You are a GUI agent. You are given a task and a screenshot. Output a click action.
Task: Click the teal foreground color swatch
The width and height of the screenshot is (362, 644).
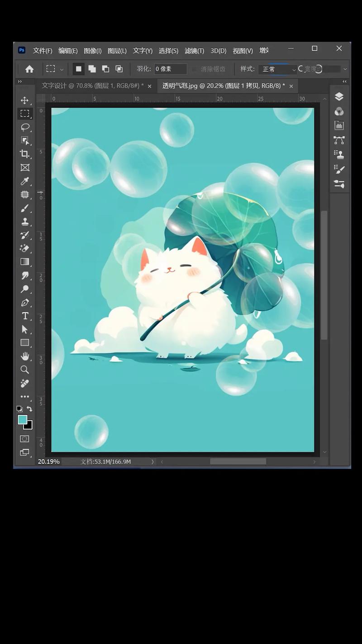tap(23, 420)
